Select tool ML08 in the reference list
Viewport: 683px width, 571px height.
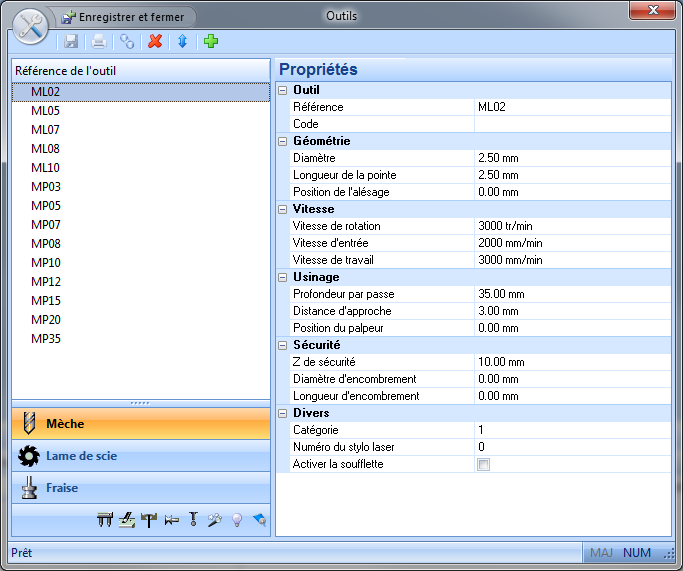click(x=46, y=149)
